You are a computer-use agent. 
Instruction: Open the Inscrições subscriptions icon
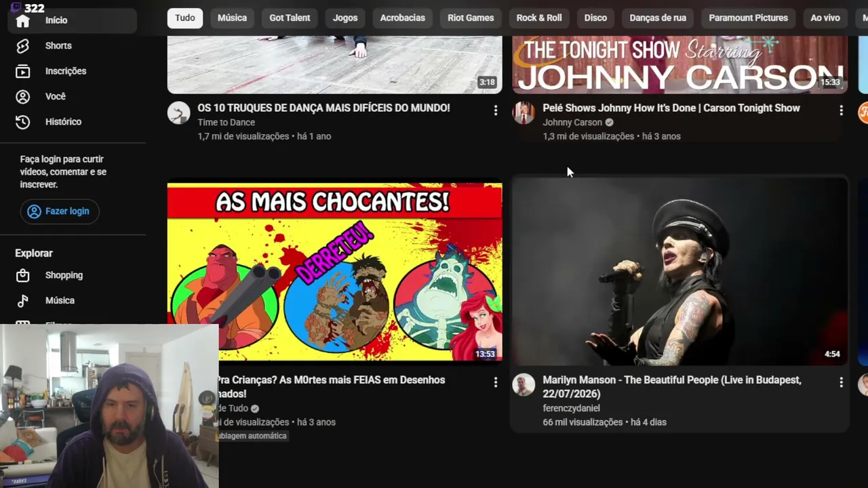pos(23,71)
